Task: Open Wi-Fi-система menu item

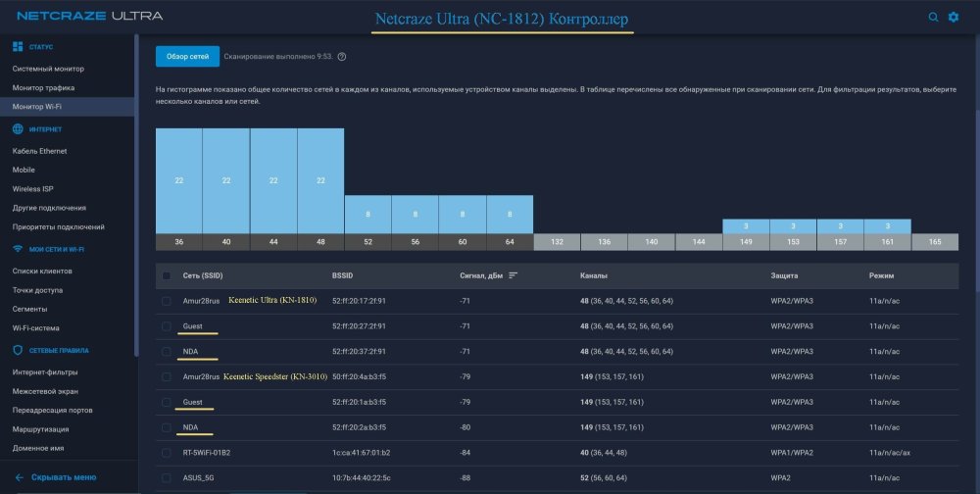Action: point(35,327)
